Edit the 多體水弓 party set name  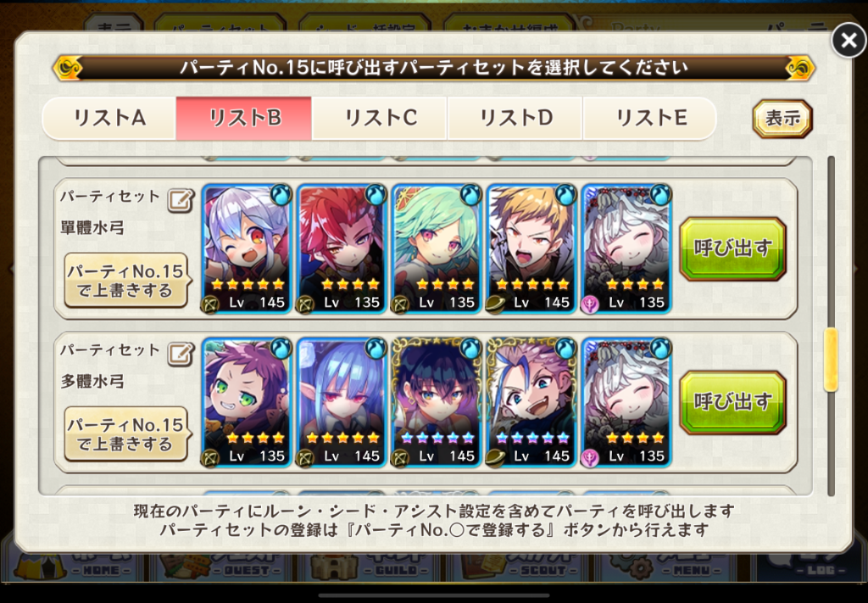[x=181, y=355]
